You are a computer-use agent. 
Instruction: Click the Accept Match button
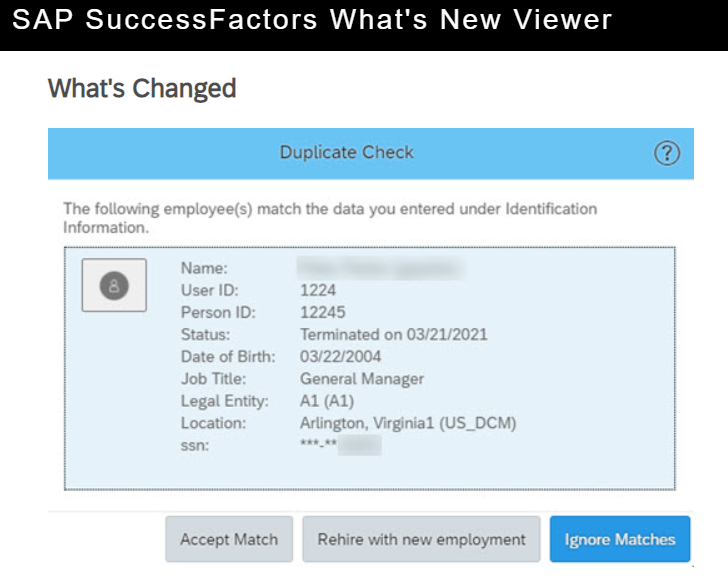pyautogui.click(x=229, y=539)
